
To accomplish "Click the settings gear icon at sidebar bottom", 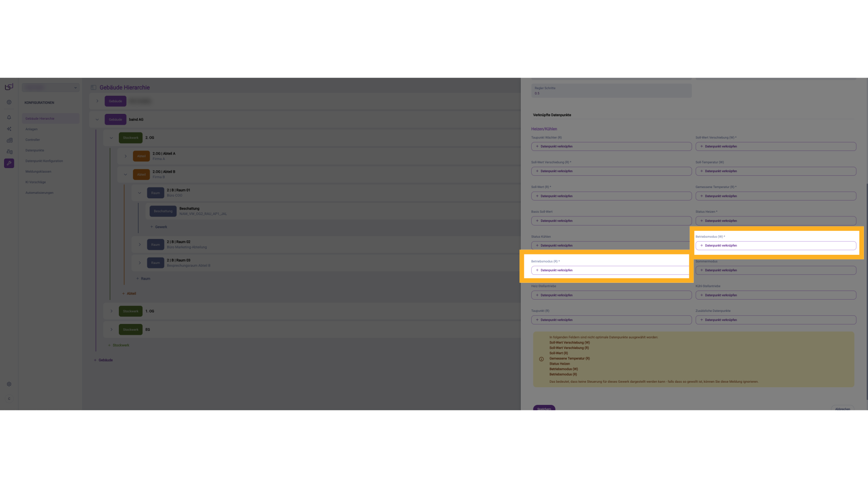I will point(9,384).
